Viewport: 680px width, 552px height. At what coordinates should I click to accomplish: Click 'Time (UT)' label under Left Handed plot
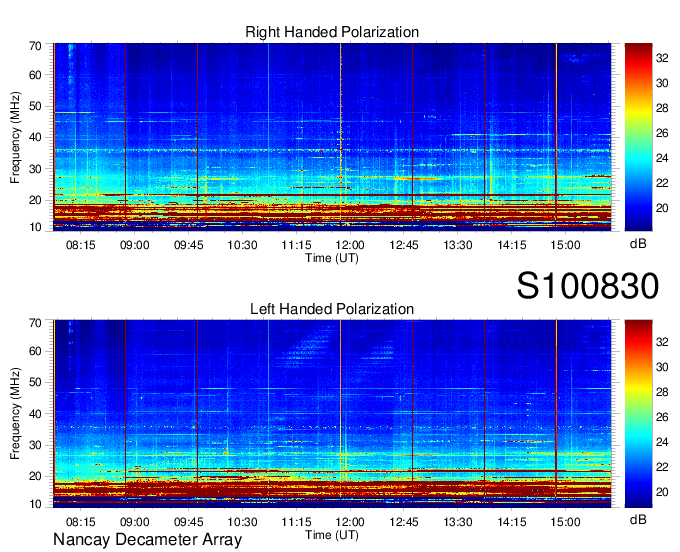coord(332,535)
